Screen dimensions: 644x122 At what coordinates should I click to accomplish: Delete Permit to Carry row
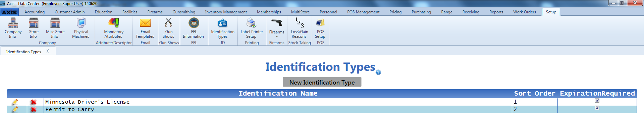click(x=34, y=109)
